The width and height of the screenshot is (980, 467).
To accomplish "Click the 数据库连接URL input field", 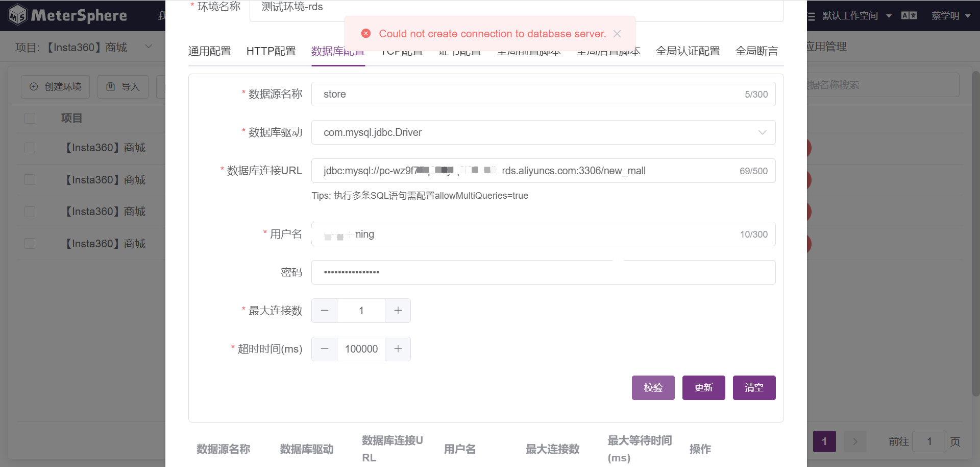I will click(544, 171).
